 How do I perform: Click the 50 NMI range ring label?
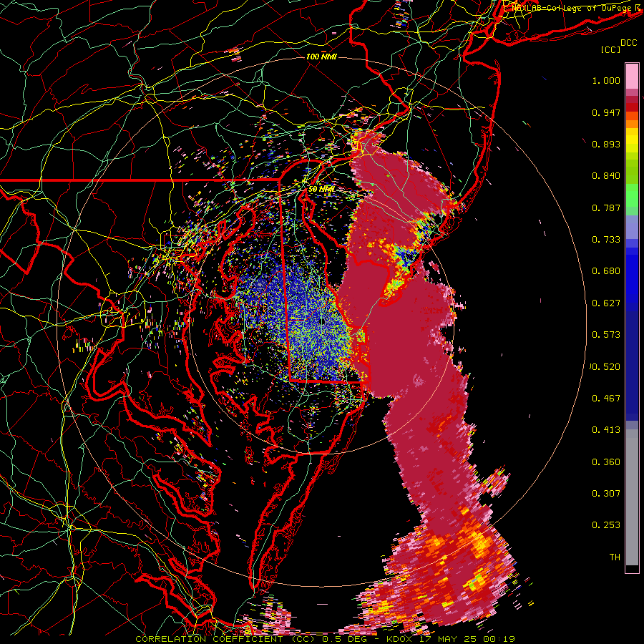[321, 189]
